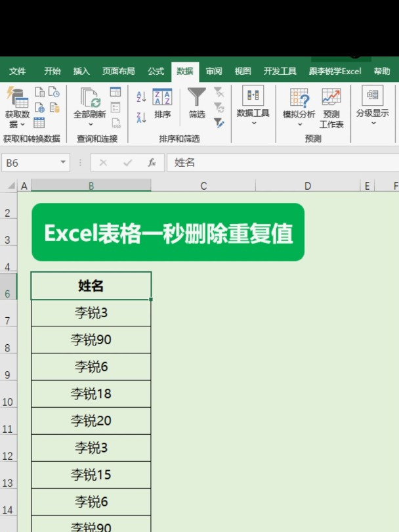Image resolution: width=399 pixels, height=532 pixels.
Task: Switch to the Developer (开发工具) tab
Action: tap(280, 71)
